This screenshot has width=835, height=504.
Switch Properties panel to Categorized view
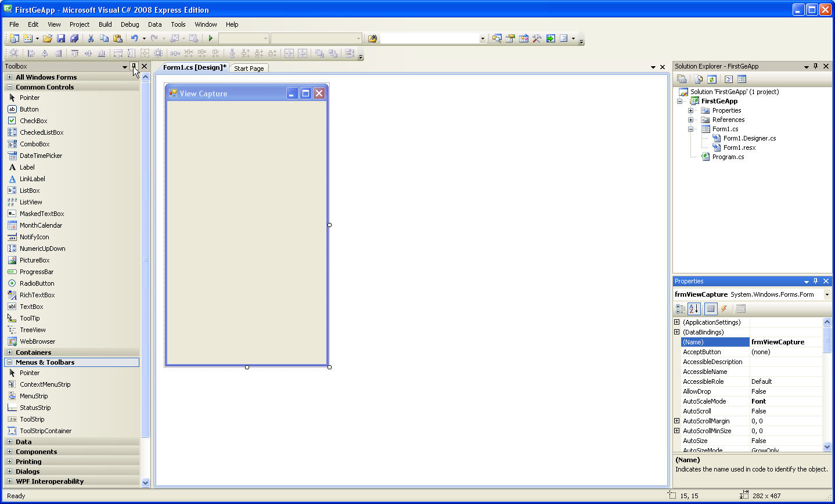pos(681,309)
